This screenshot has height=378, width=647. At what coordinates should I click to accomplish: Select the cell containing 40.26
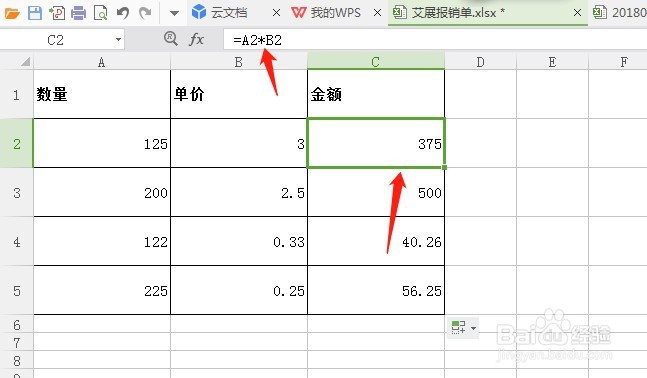[376, 241]
